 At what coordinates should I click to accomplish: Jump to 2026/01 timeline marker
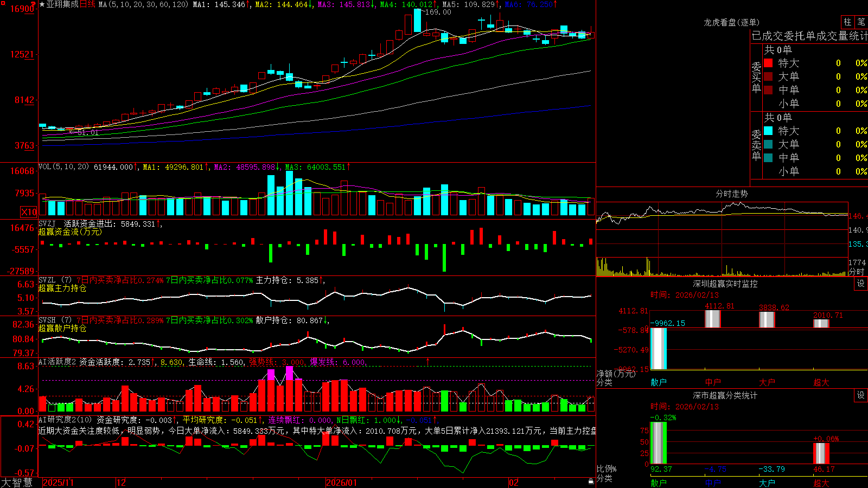(x=342, y=482)
